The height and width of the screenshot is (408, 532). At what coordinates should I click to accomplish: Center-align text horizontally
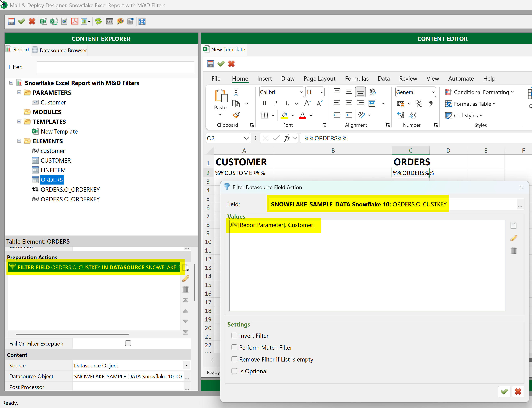tap(348, 103)
